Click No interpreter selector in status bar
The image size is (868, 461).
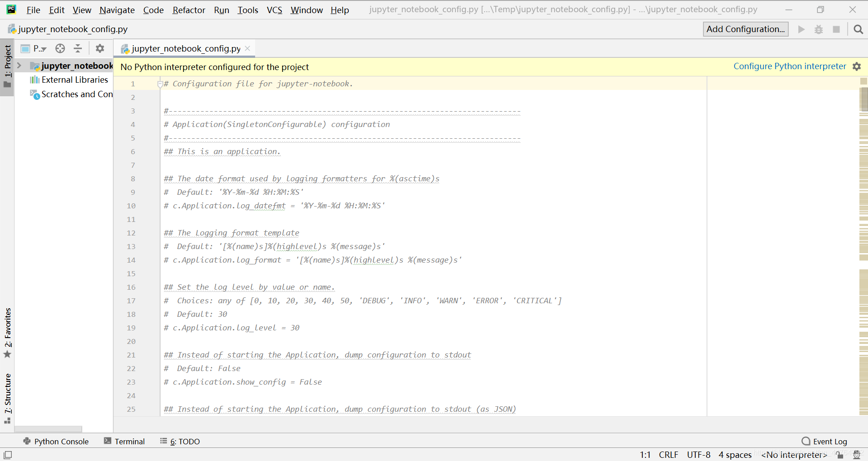[794, 455]
